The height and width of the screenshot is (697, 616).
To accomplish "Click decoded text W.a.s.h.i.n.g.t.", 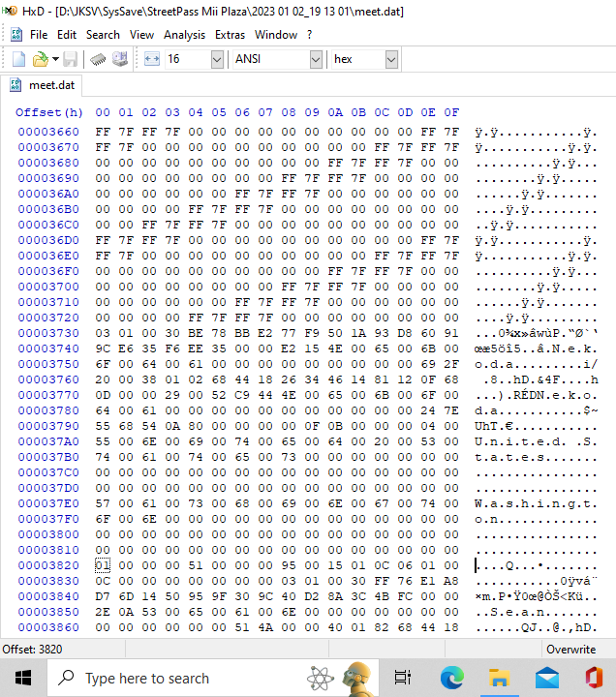I will pyautogui.click(x=536, y=503).
